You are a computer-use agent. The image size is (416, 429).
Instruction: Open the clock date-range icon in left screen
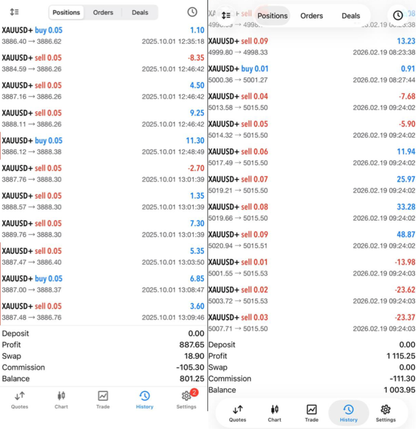pos(192,12)
